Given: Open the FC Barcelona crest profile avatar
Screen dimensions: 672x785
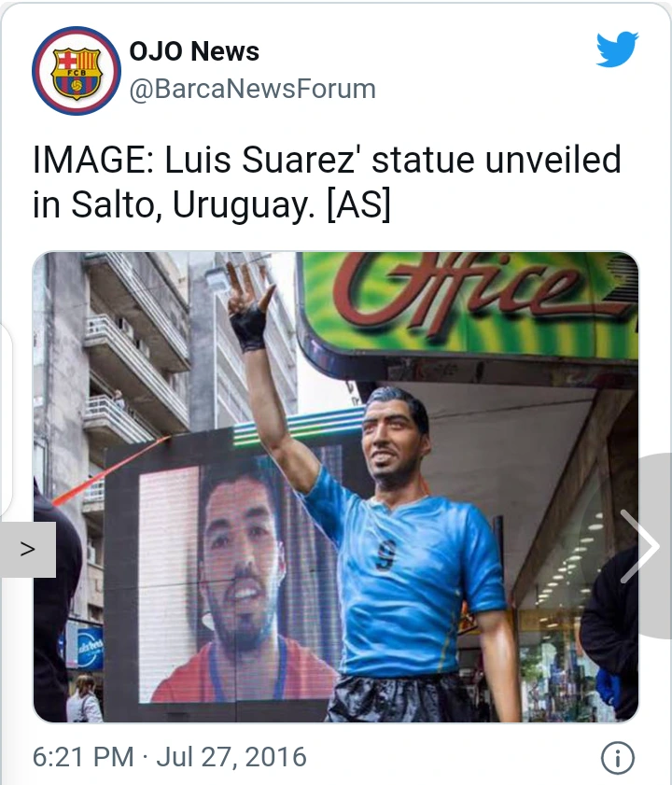Looking at the screenshot, I should click(77, 71).
